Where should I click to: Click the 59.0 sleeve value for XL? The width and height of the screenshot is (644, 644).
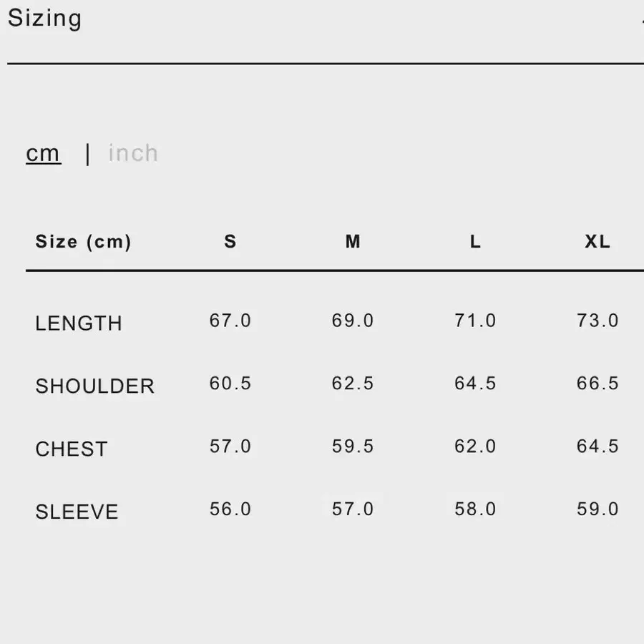click(597, 509)
